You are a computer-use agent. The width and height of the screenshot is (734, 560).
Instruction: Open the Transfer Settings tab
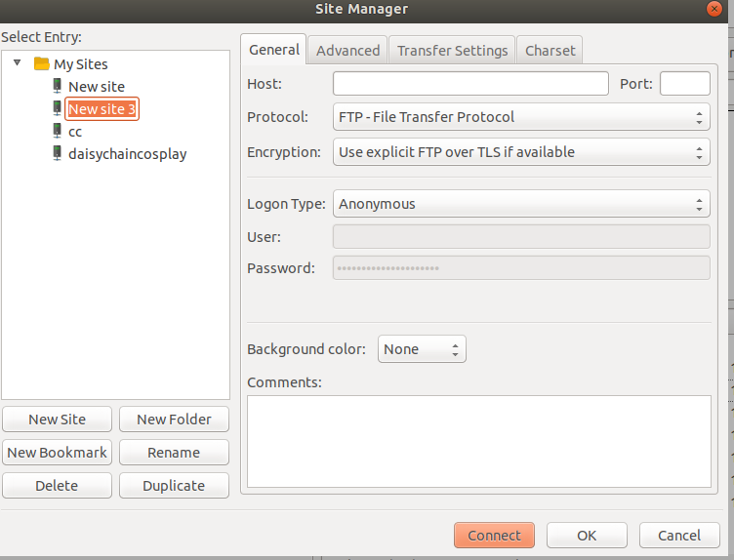click(452, 51)
